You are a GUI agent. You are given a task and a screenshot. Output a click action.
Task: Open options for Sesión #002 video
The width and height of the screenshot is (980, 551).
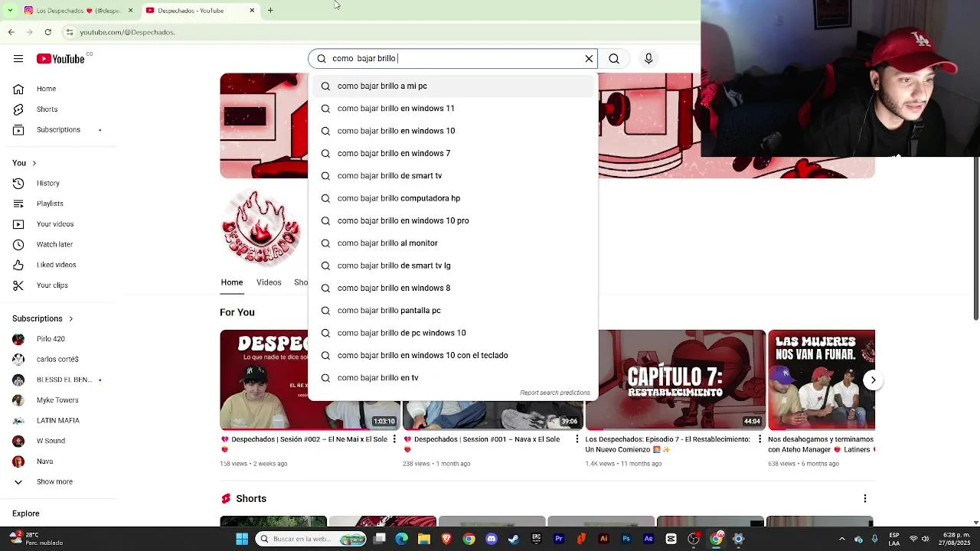tap(394, 439)
